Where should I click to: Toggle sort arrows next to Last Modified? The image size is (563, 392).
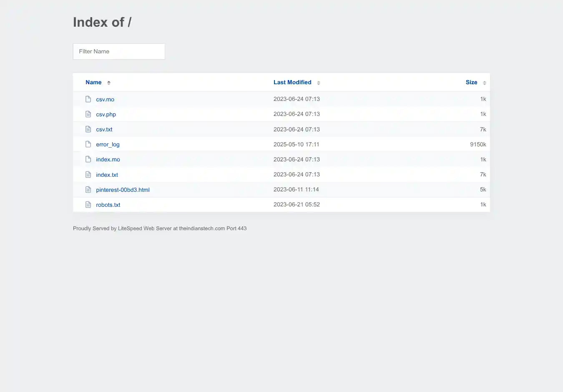[x=319, y=83]
